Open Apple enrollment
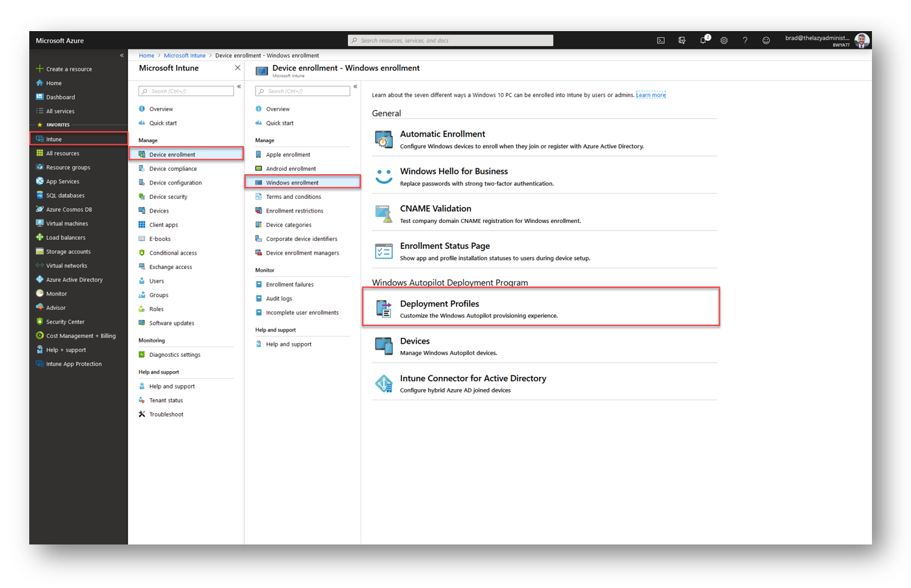911x588 pixels. click(288, 155)
